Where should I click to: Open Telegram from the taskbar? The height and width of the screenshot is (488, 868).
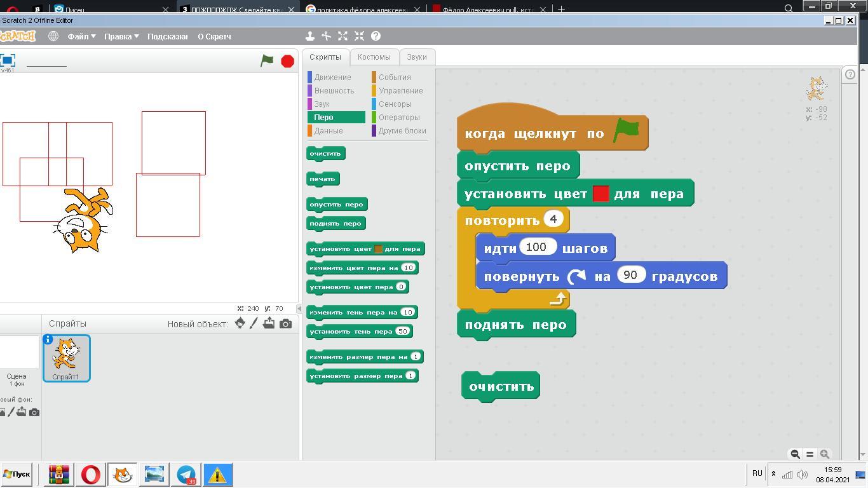point(186,475)
